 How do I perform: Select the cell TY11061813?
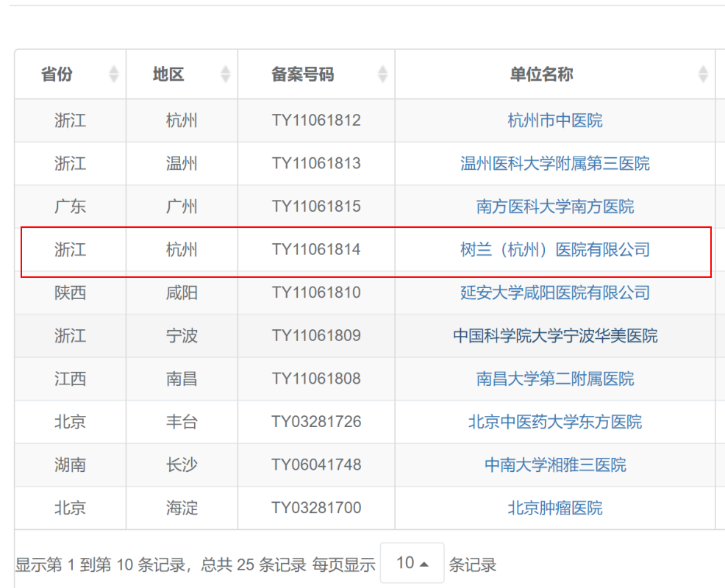316,164
